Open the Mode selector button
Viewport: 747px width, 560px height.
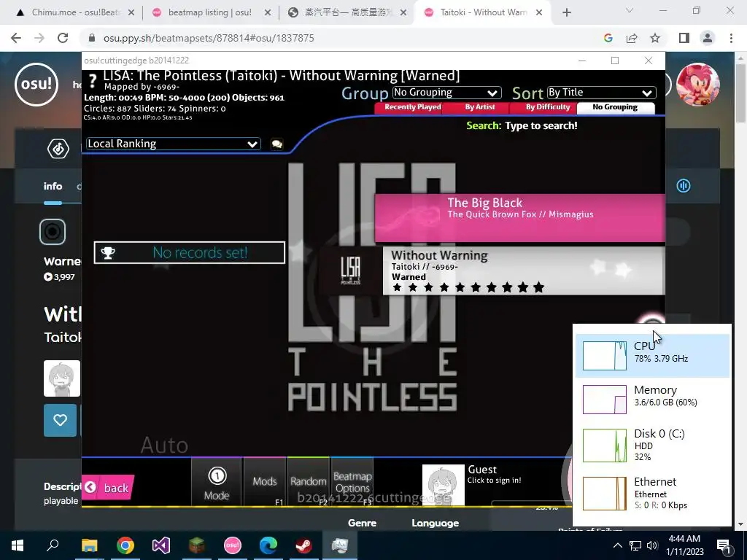point(217,483)
